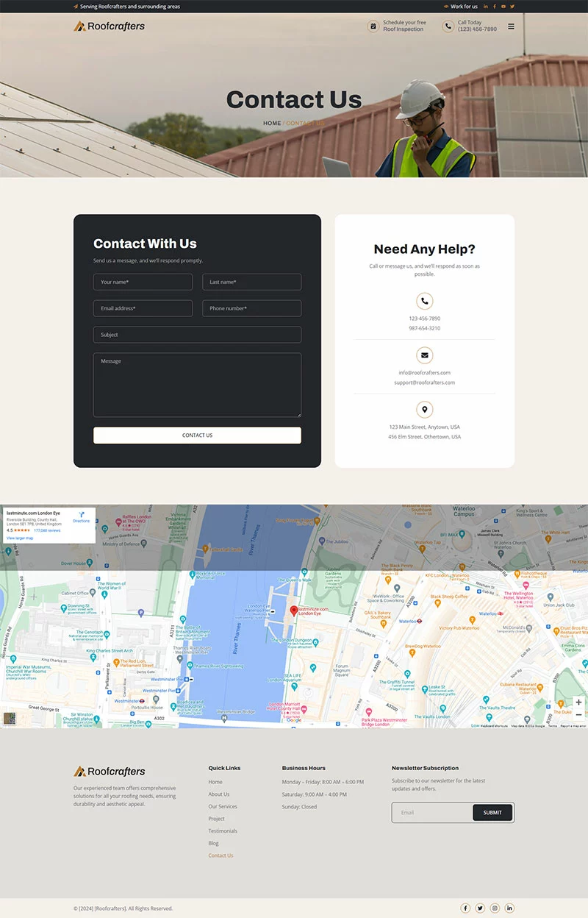The image size is (588, 918).
Task: Zoom in on the map
Action: pos(578,702)
